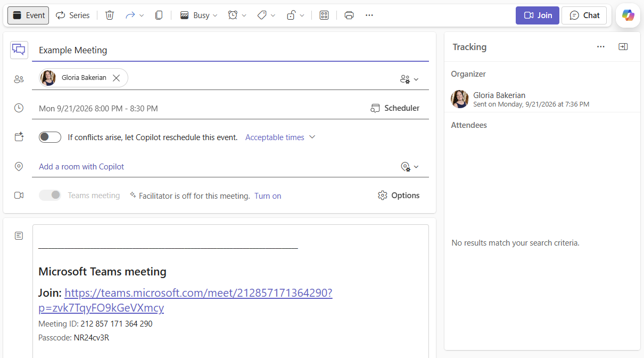
Task: Expand the Categorize dropdown arrow
Action: tap(273, 15)
